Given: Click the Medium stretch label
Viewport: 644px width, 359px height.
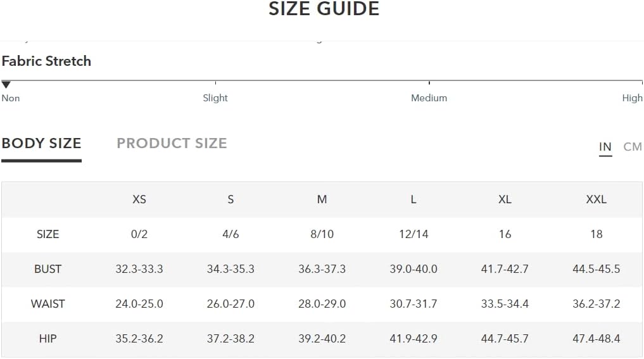Looking at the screenshot, I should tap(429, 98).
